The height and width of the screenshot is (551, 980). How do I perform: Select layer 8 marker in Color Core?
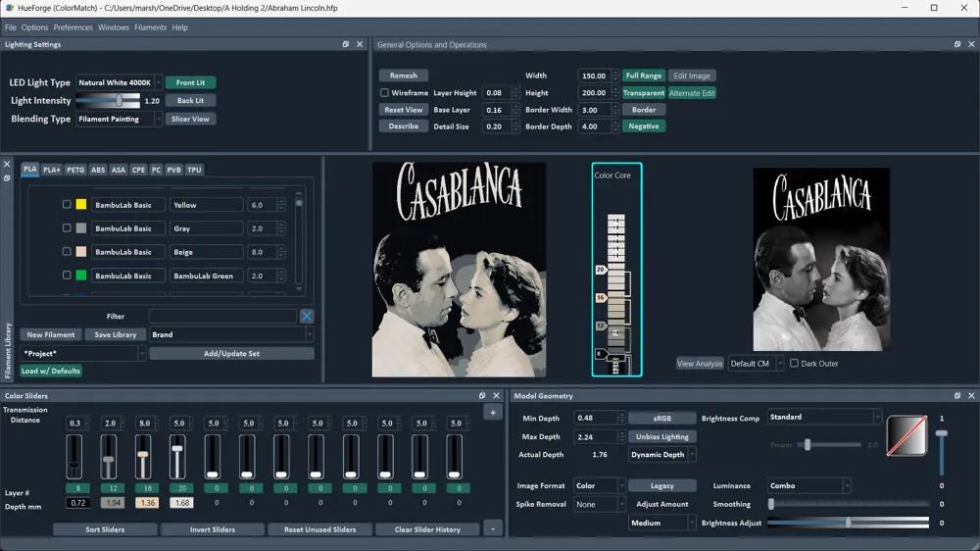[600, 354]
